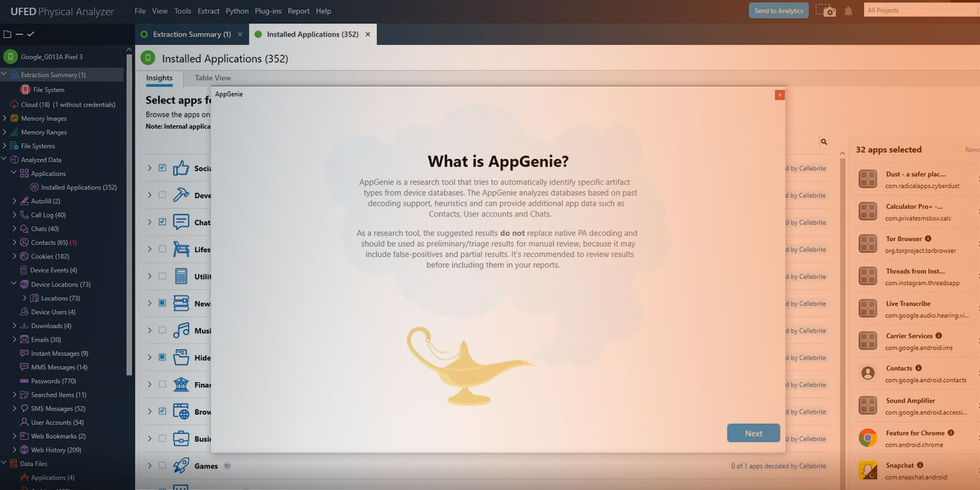The width and height of the screenshot is (980, 490).
Task: Click the Dust app placeholder icon
Action: tap(867, 179)
